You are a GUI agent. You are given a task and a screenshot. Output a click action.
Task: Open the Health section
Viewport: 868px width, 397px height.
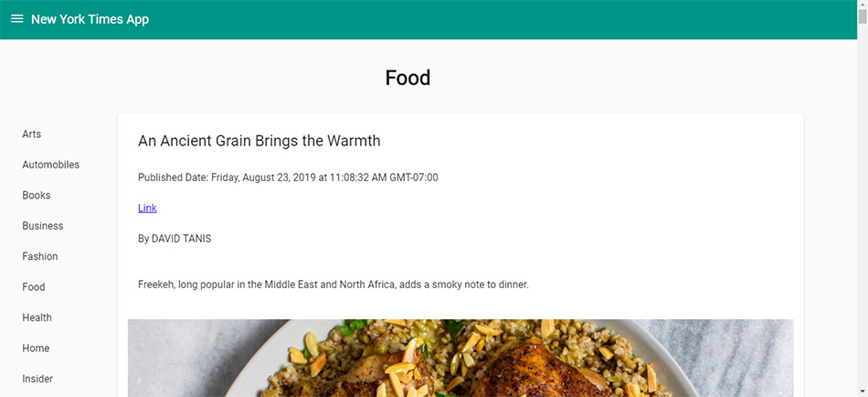[x=37, y=318]
